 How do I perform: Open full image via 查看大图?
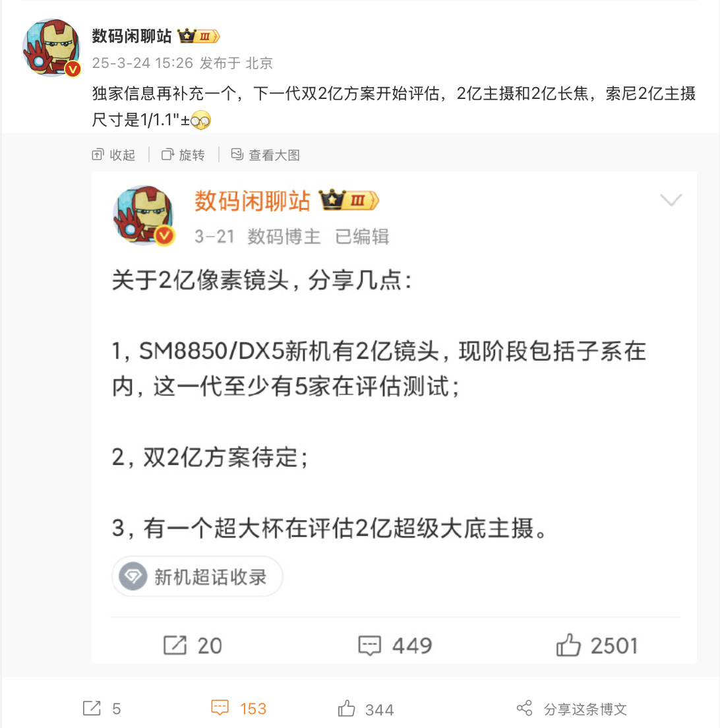pos(266,154)
